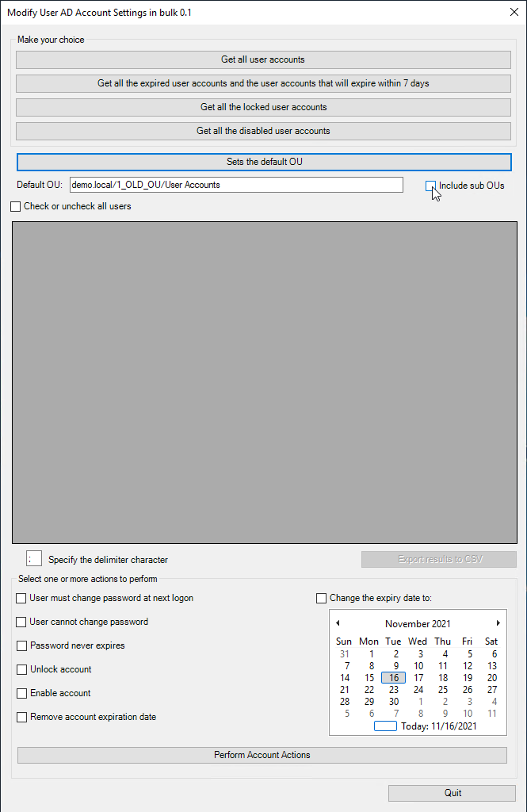Select November 25 in the calendar
Screen dimensions: 527x812
[442, 690]
